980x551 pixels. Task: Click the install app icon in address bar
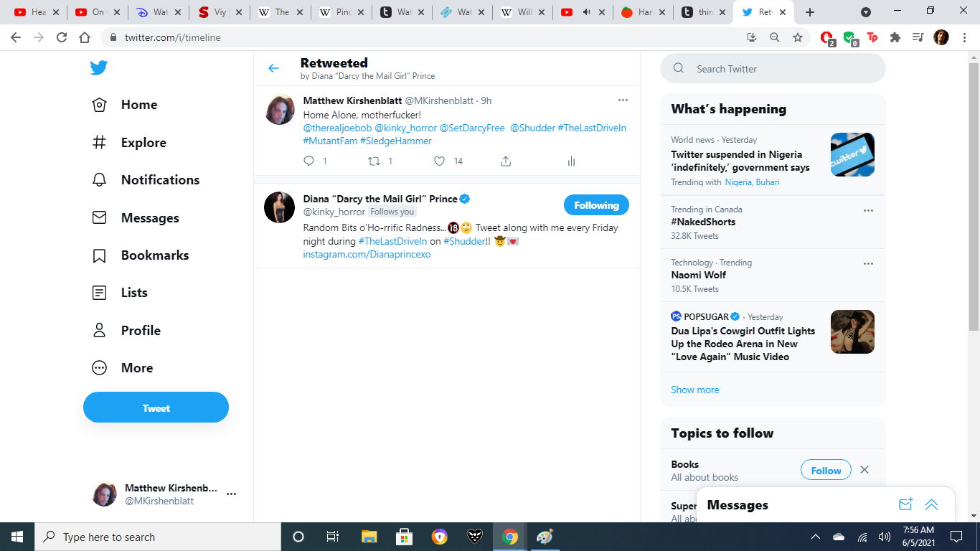click(751, 37)
